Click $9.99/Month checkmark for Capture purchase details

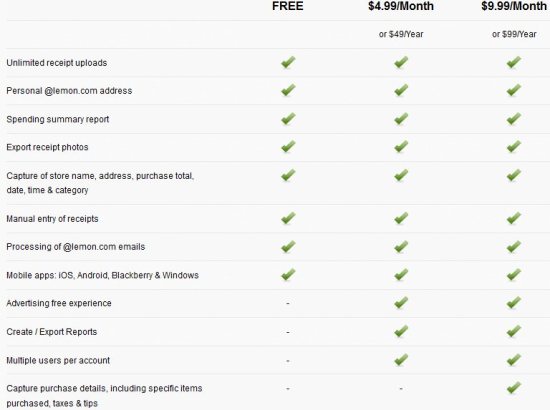coord(514,388)
